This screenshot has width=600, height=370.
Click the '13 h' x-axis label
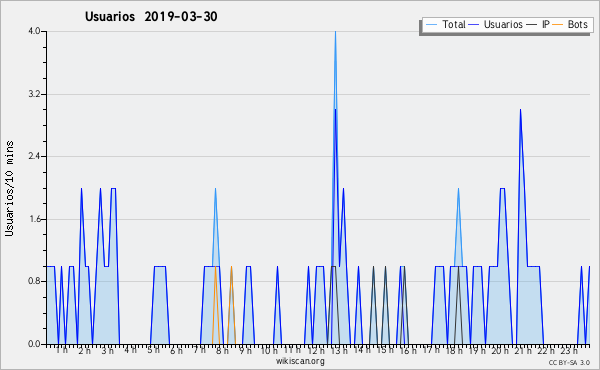click(x=339, y=350)
